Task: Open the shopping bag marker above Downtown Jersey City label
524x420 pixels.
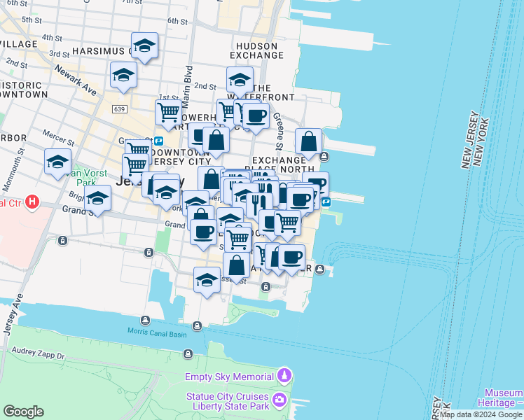Action: coord(216,140)
